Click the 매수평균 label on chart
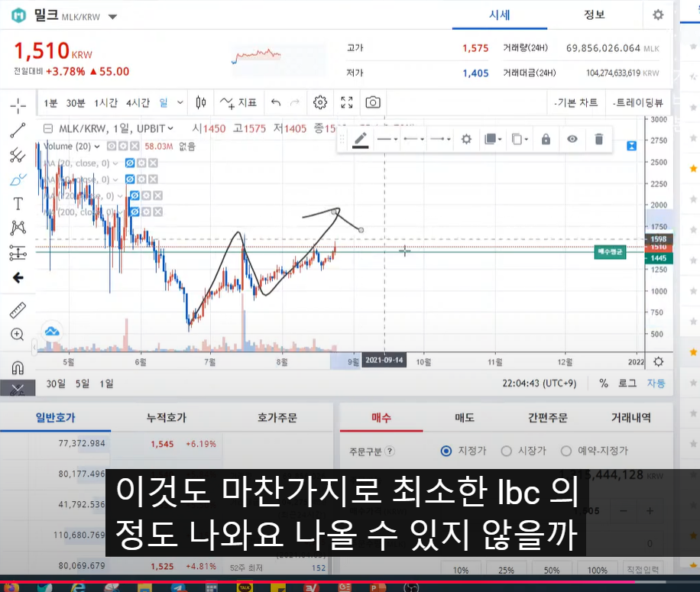 (x=610, y=252)
